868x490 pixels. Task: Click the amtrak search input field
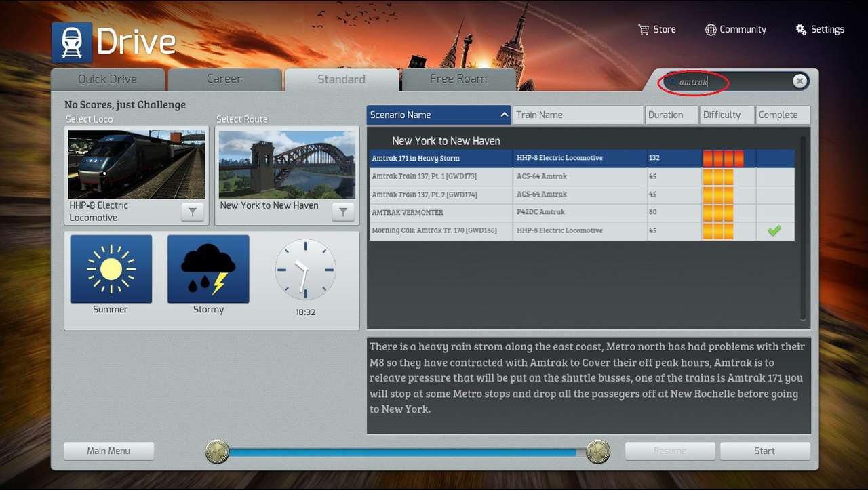coord(736,82)
